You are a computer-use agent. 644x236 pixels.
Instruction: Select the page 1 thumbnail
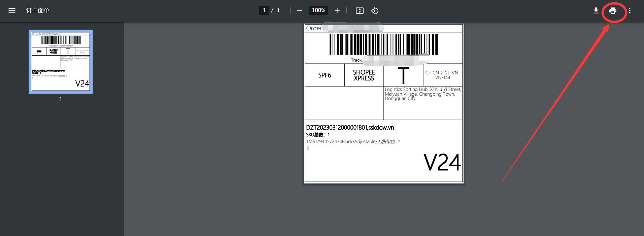pos(61,62)
